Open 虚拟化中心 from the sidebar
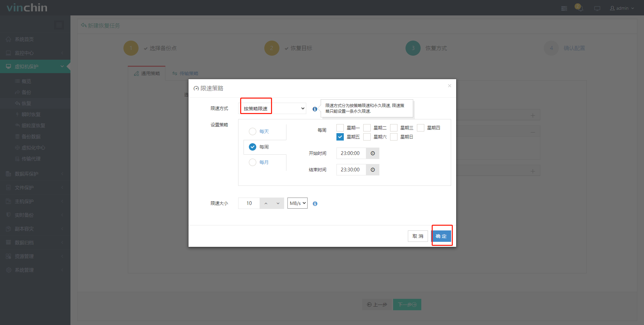 point(33,148)
